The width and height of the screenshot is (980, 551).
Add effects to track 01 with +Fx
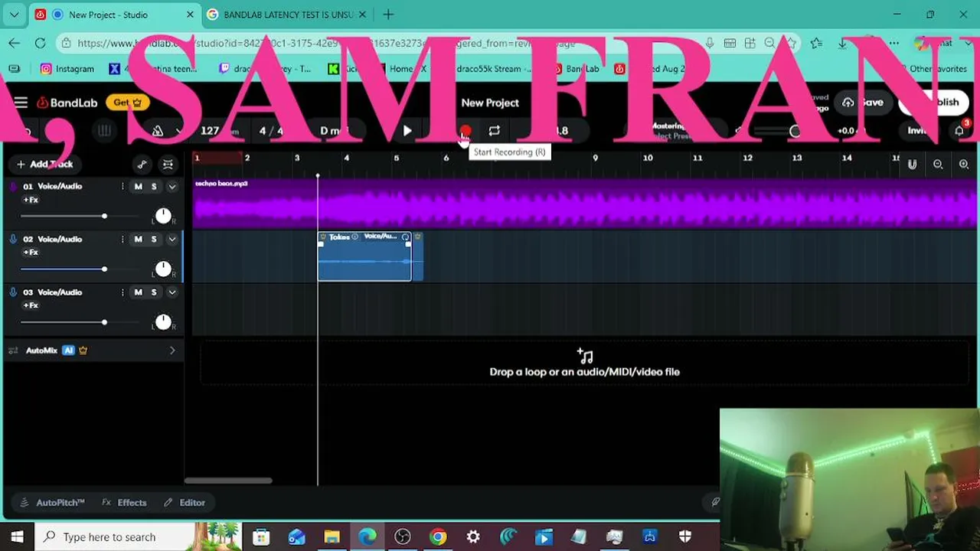[x=31, y=200]
